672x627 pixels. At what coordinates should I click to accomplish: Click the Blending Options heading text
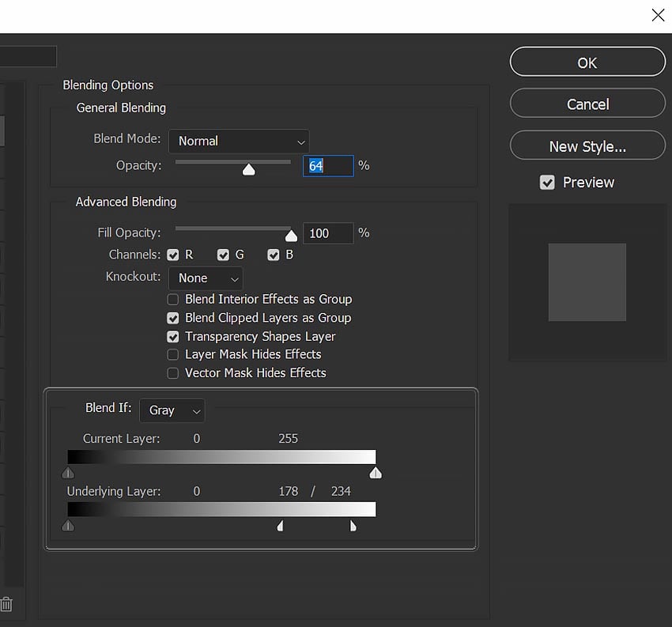click(108, 85)
